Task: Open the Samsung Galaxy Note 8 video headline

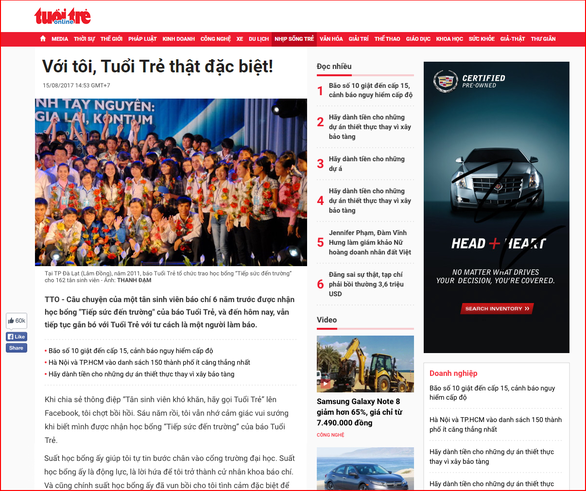Action: 360,412
